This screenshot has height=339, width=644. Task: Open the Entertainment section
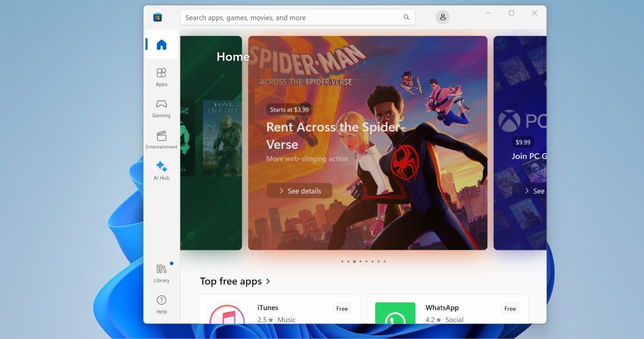pyautogui.click(x=161, y=140)
